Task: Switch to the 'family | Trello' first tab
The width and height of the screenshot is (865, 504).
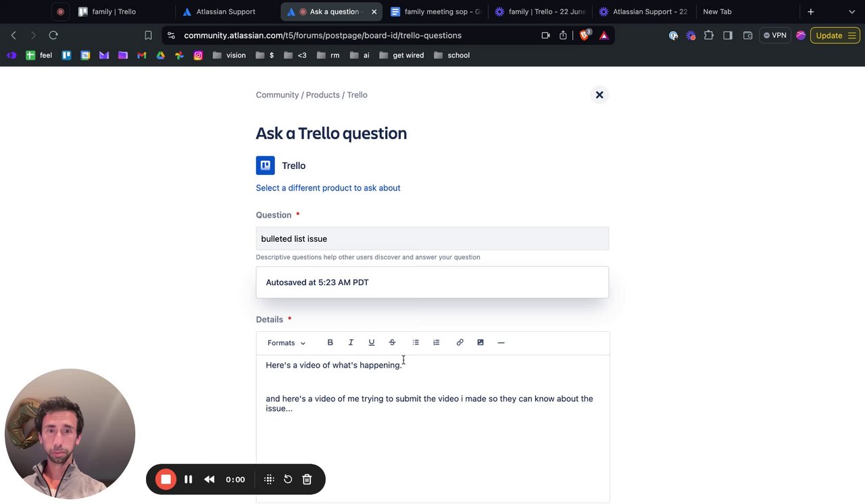Action: pos(114,11)
